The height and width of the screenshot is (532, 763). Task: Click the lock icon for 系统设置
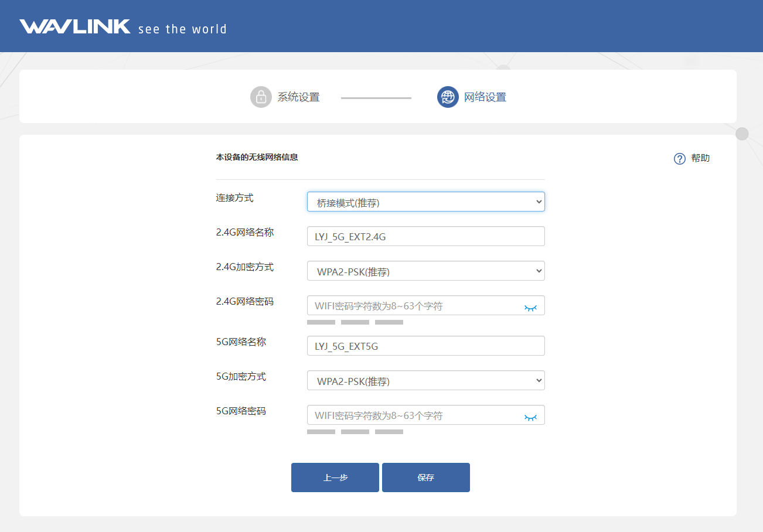coord(261,97)
